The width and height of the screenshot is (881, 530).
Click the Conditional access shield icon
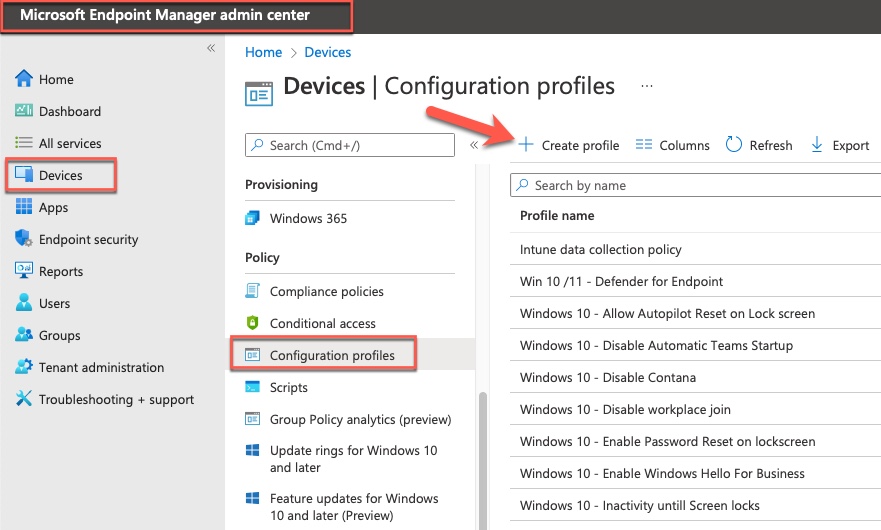click(252, 323)
